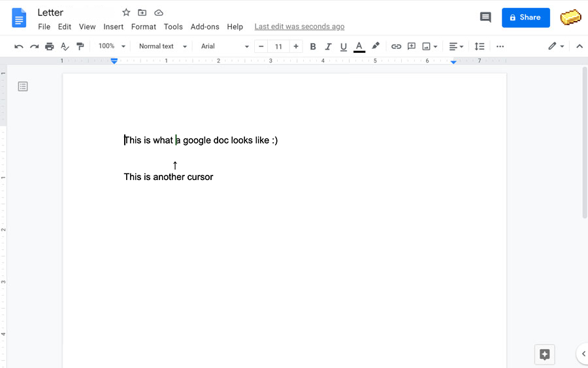Viewport: 588px width, 368px height.
Task: Click the Undo arrow icon
Action: pyautogui.click(x=19, y=46)
